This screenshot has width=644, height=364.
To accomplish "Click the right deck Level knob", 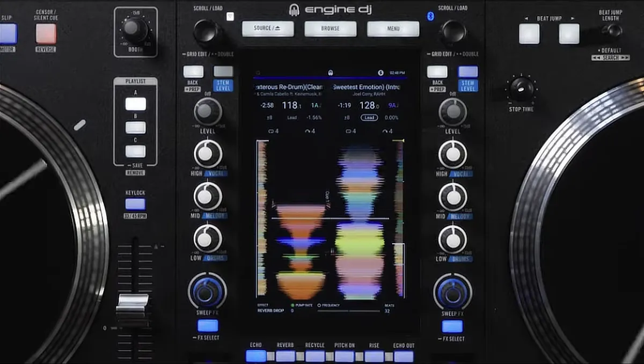I will click(x=453, y=112).
